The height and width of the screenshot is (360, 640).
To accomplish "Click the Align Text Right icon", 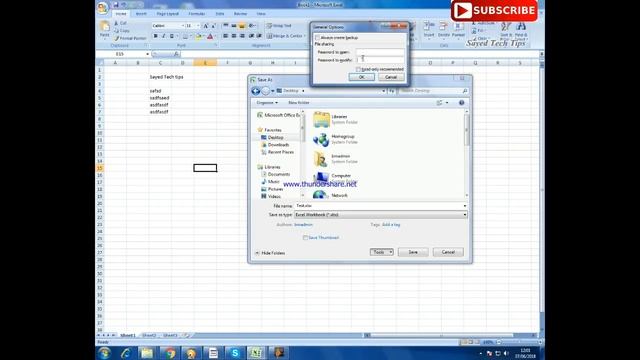I will coord(242,36).
